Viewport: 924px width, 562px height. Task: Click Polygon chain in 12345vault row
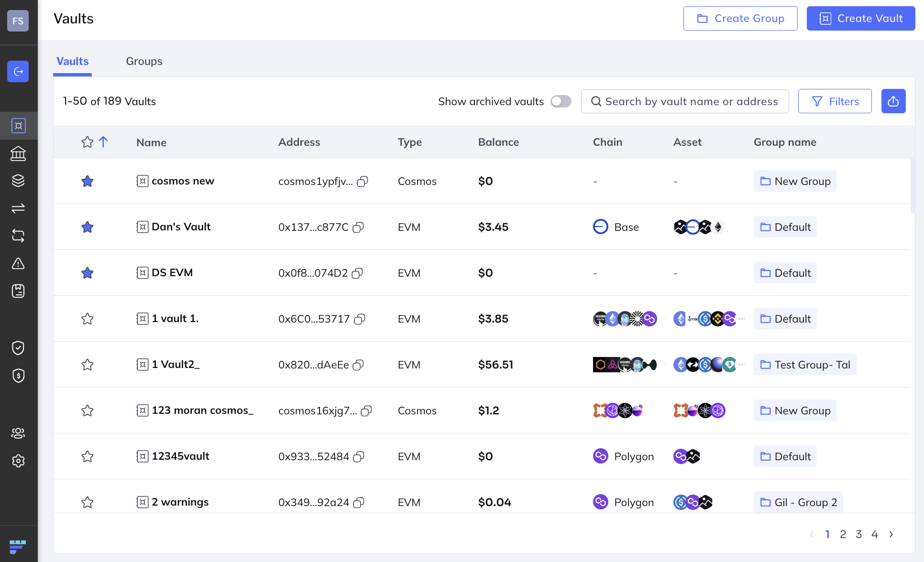point(624,456)
